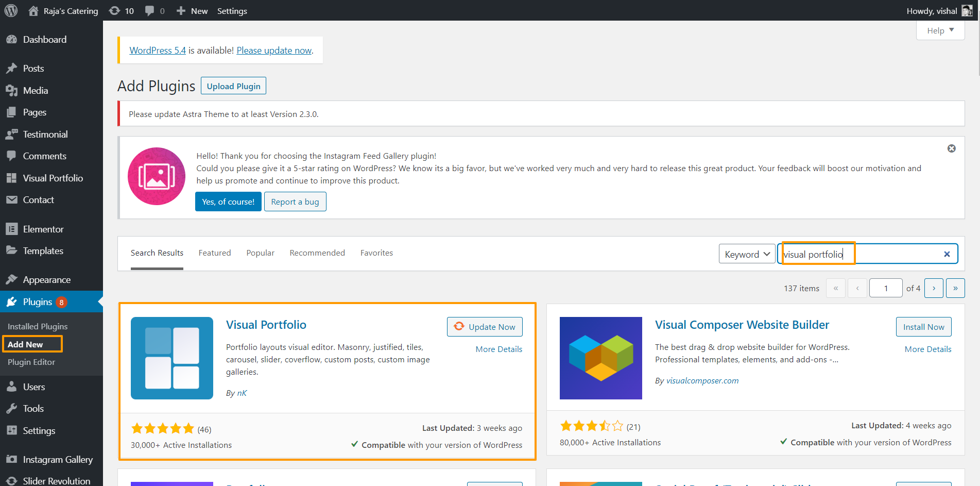Clear the plugin search field text
Screen dimensions: 980x486
[947, 254]
